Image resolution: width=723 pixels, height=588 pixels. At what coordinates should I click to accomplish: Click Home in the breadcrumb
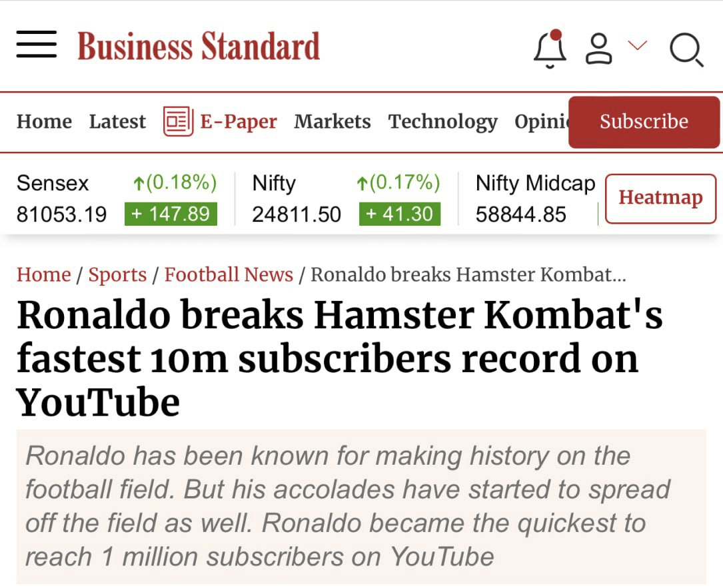(x=43, y=274)
